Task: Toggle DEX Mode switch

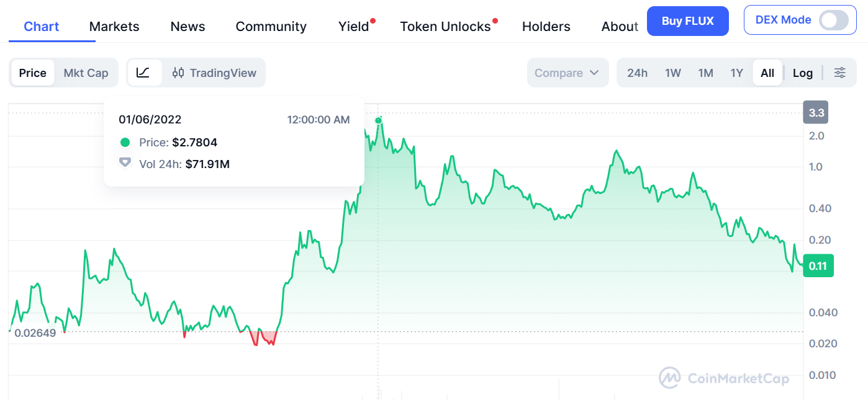Action: pos(833,20)
